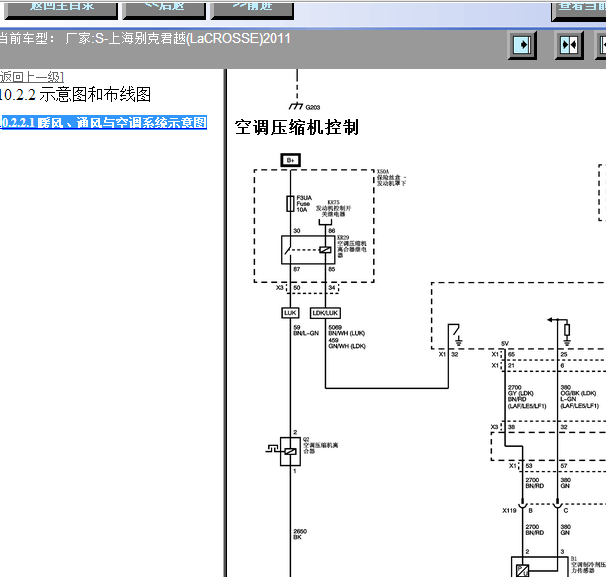The height and width of the screenshot is (577, 606).
Task: Click the 2650 BK wire label
Action: click(x=300, y=534)
